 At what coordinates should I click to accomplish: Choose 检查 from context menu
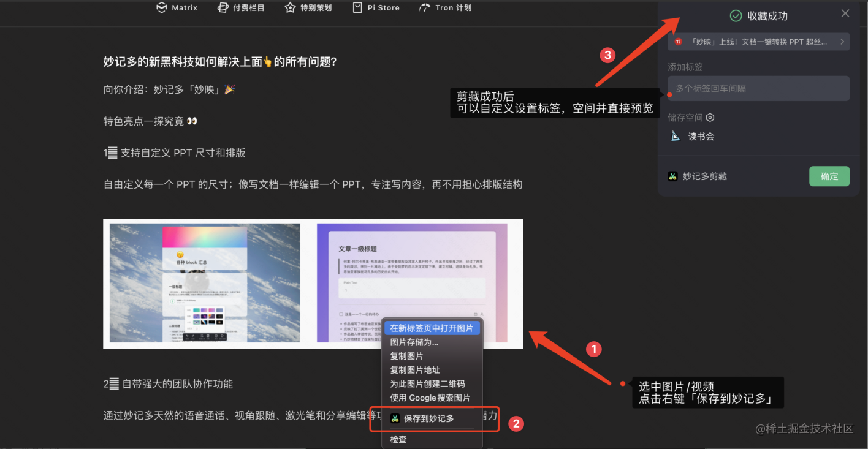(x=432, y=439)
